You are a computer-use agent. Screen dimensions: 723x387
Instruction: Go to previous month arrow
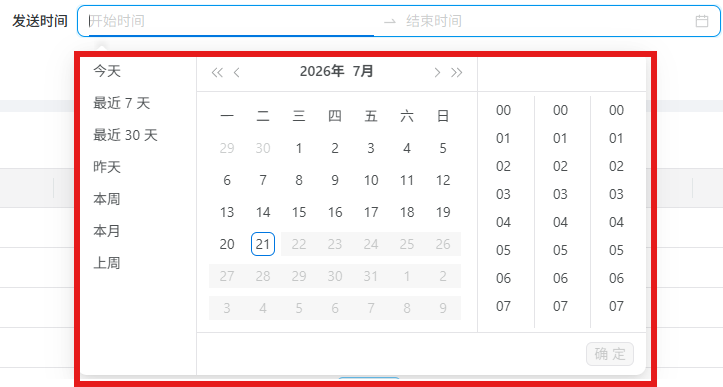point(237,72)
